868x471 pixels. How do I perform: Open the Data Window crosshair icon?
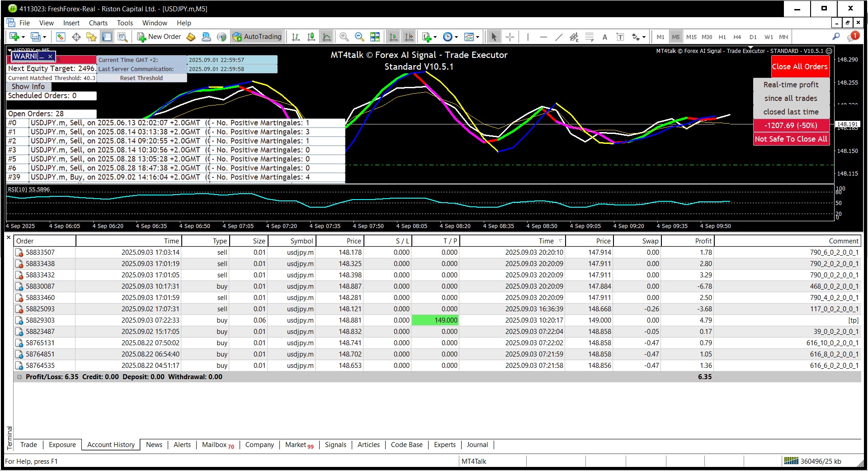tap(76, 37)
